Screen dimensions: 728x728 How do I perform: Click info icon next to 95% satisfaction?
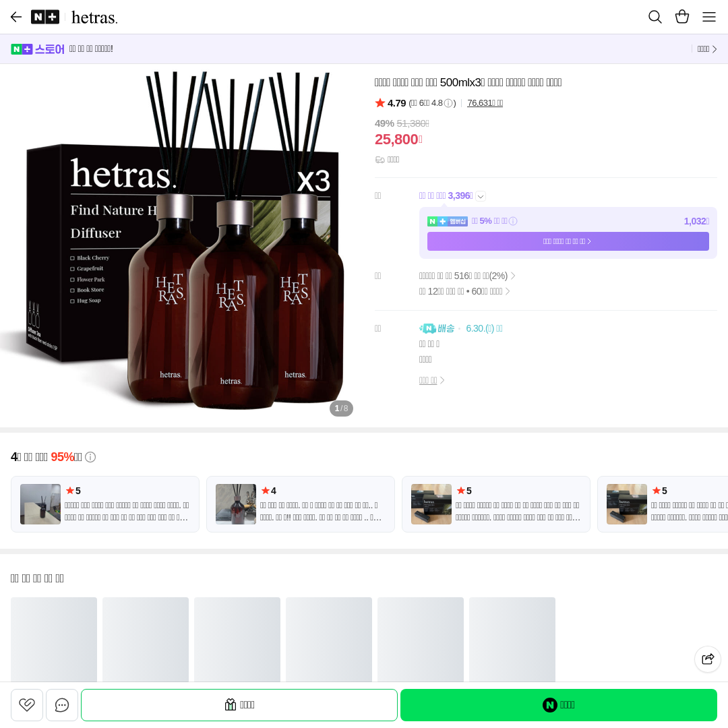coord(90,457)
